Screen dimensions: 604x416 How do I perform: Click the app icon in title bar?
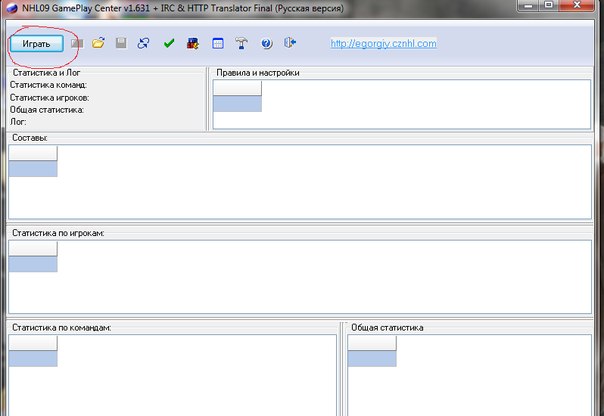pos(12,8)
